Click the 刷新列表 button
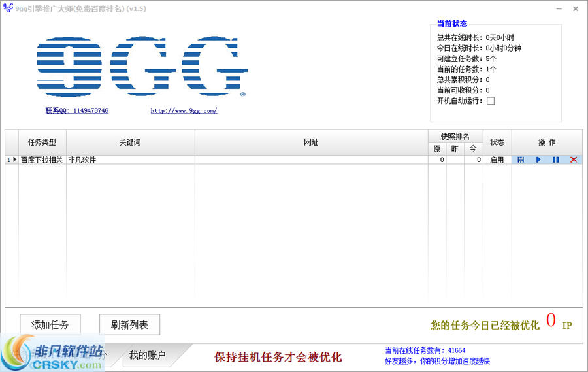 pos(129,325)
